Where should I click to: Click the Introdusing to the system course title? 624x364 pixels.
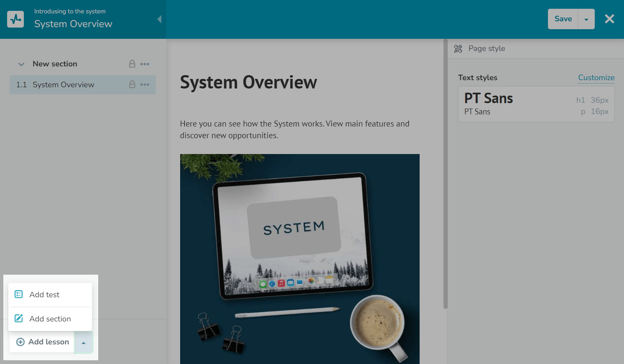[70, 11]
